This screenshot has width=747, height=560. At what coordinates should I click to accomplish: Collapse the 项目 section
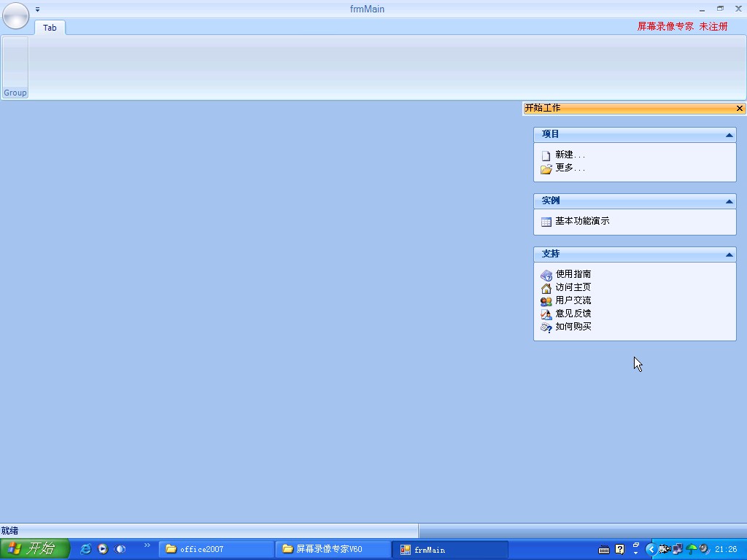pyautogui.click(x=728, y=135)
